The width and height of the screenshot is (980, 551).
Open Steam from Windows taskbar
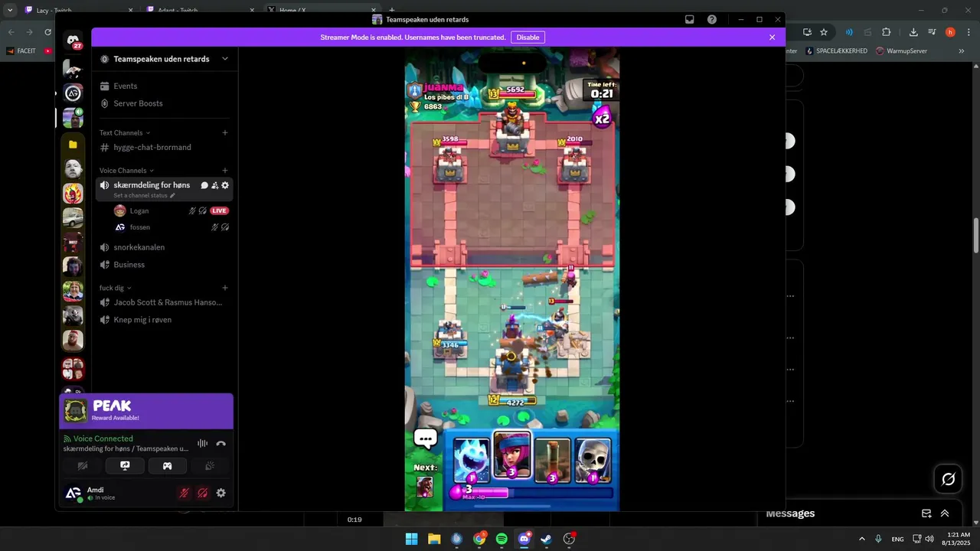click(547, 539)
